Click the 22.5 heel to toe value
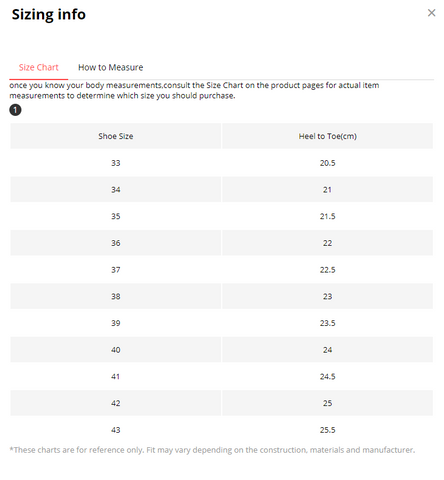Viewport: 444px width, 480px height. pyautogui.click(x=327, y=270)
